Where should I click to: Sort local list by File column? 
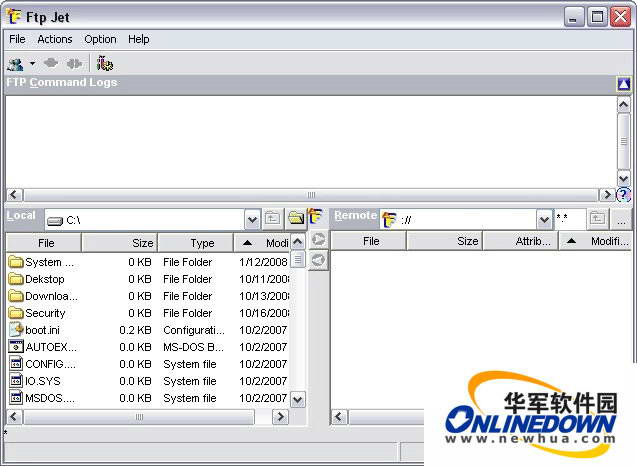tap(44, 243)
